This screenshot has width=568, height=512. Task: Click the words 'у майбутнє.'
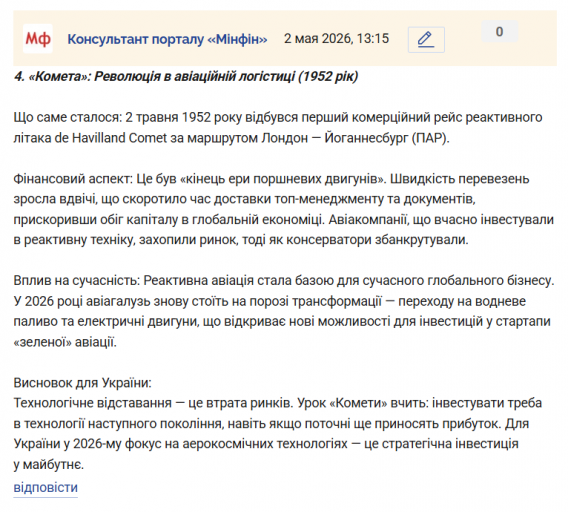49,465
